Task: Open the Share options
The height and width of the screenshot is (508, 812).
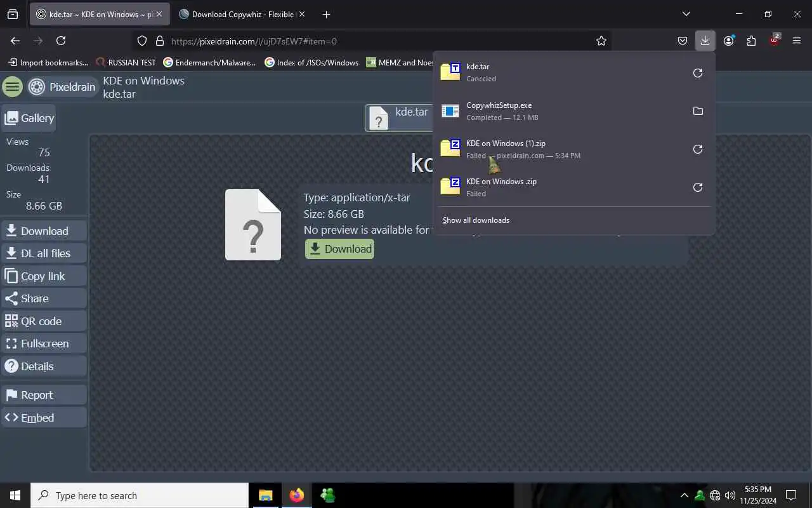Action: tap(44, 298)
